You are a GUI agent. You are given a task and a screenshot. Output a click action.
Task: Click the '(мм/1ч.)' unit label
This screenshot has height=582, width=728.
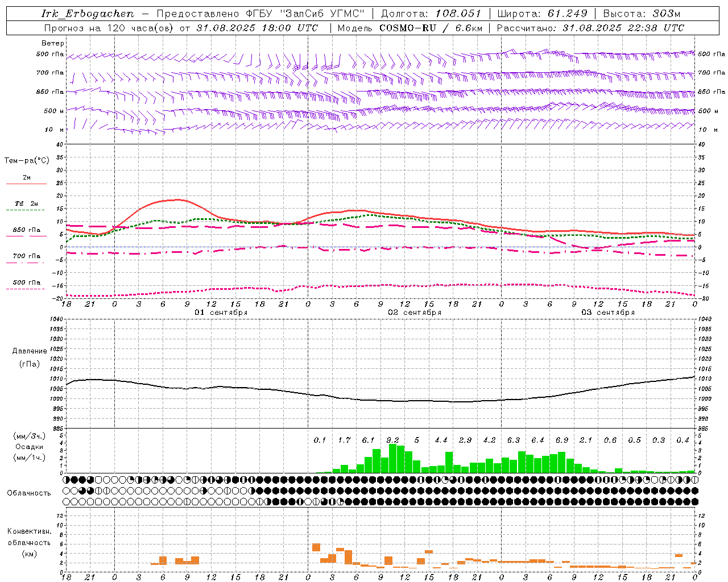click(30, 458)
